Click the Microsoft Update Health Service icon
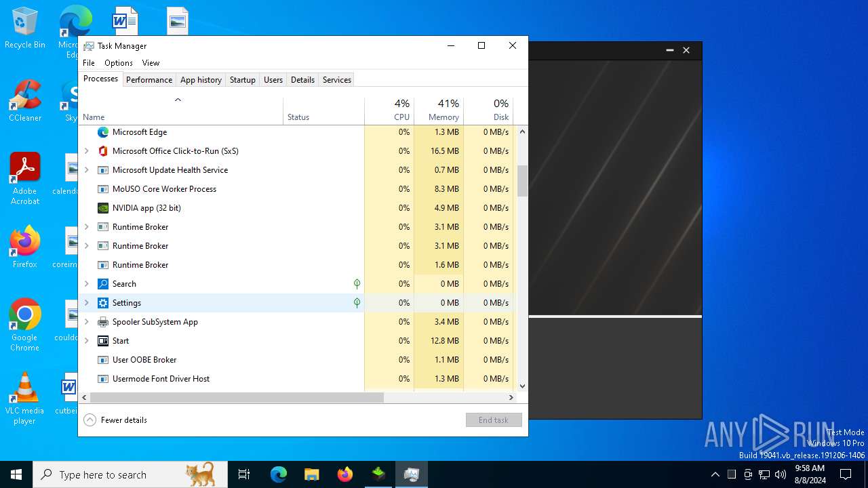The image size is (868, 488). pyautogui.click(x=103, y=170)
